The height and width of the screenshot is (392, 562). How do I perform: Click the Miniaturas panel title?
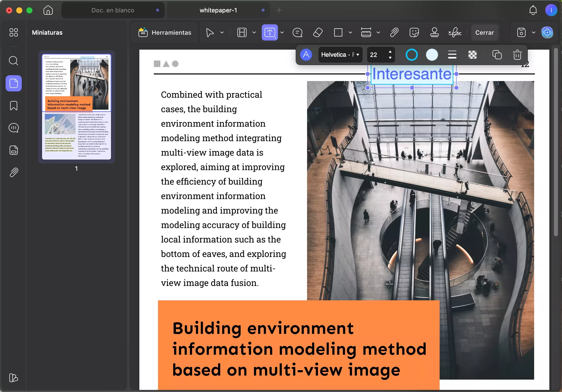[x=47, y=33]
